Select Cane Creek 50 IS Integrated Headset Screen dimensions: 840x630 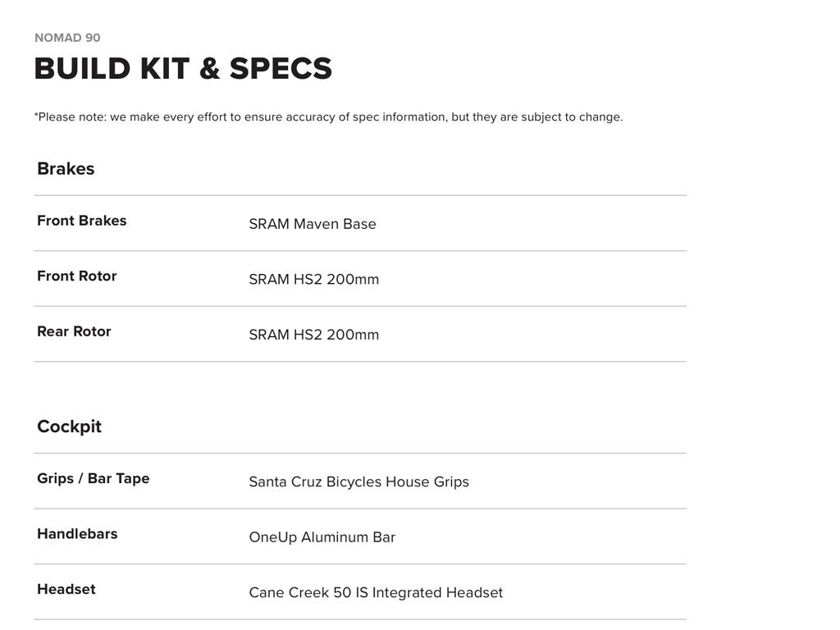pyautogui.click(x=376, y=592)
